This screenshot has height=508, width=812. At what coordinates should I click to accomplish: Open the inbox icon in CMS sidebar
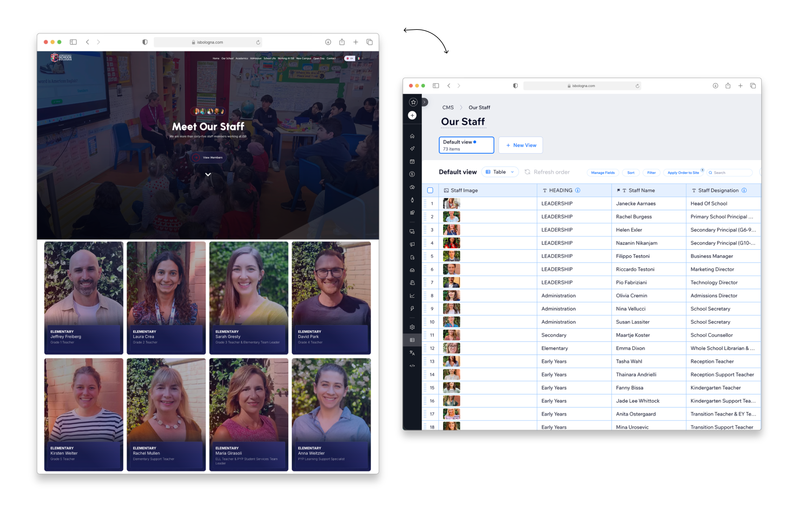coord(412,270)
